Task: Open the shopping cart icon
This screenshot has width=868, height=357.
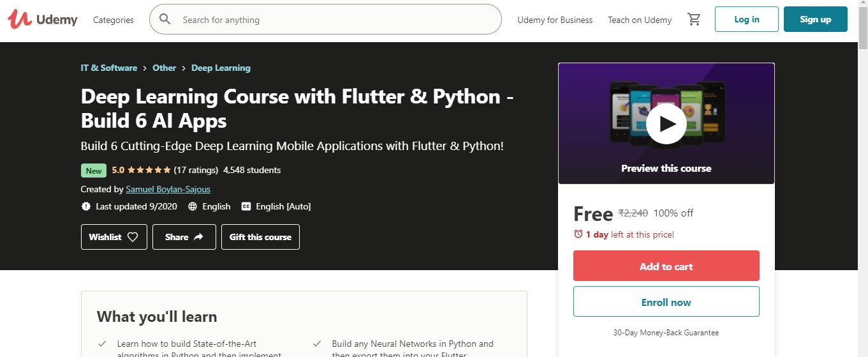Action: coord(694,20)
